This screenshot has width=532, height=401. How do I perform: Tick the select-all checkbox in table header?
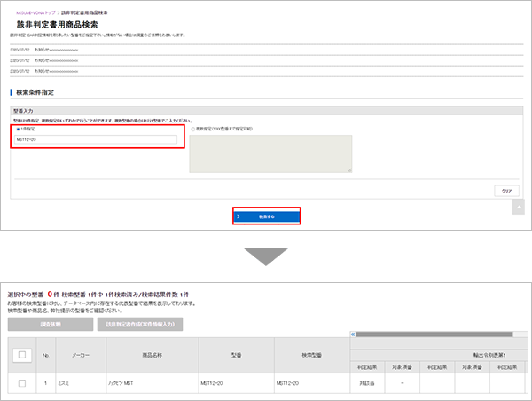pos(22,355)
